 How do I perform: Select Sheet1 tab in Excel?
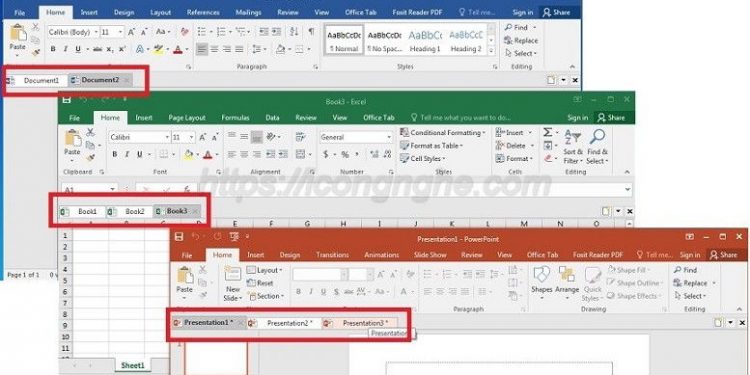(133, 365)
